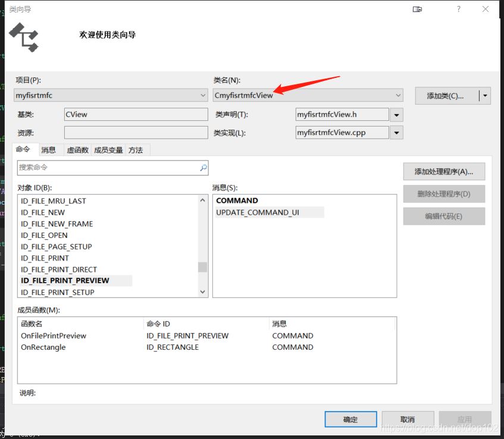Screen dimensions: 504x439
Task: Expand the 添加类 split button arrow
Action: [x=485, y=96]
